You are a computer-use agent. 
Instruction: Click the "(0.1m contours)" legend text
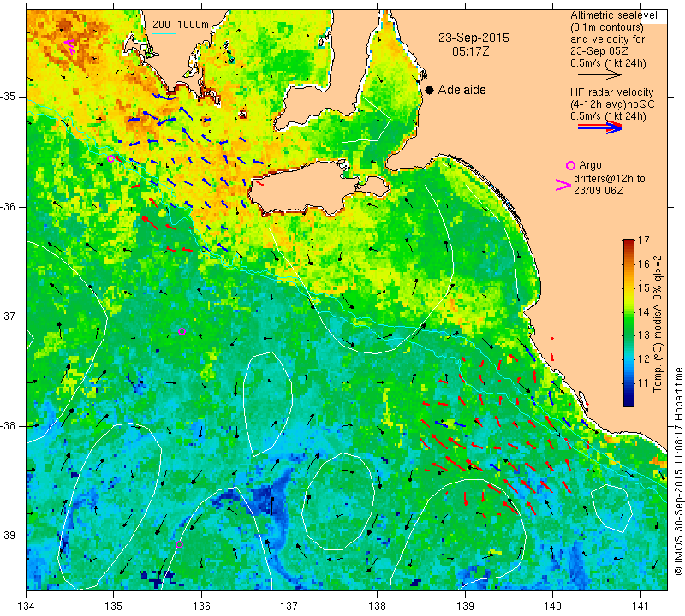click(x=606, y=27)
